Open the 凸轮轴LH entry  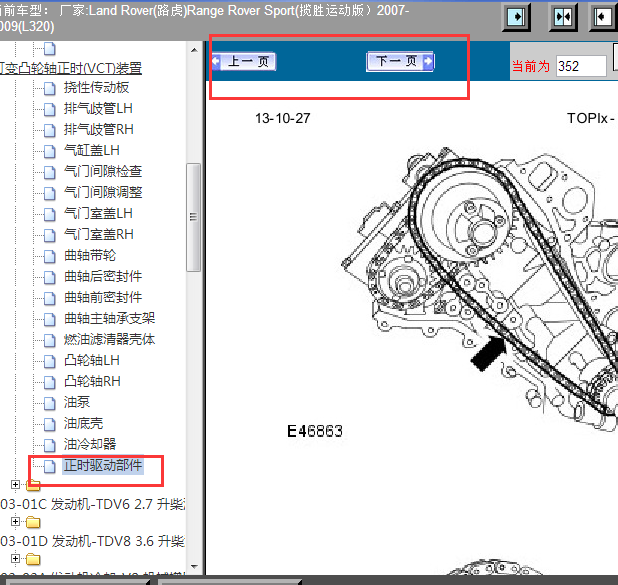92,360
